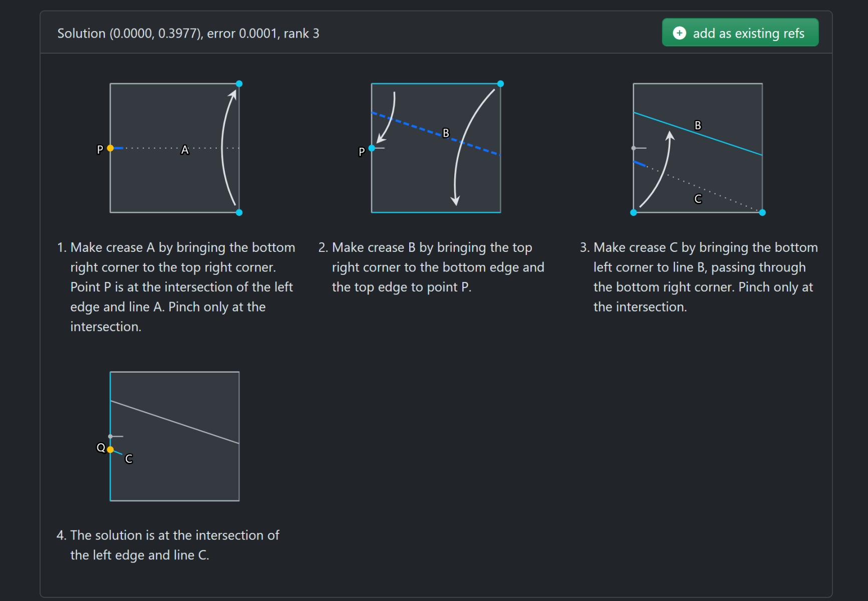The width and height of the screenshot is (868, 601).
Task: Click orange point Q in step 4 diagram
Action: pyautogui.click(x=110, y=450)
